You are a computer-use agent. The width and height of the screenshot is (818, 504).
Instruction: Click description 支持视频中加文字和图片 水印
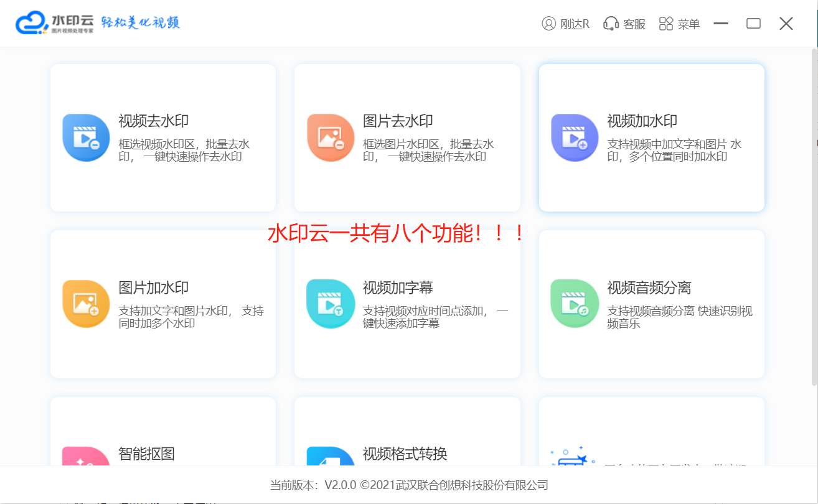(674, 151)
